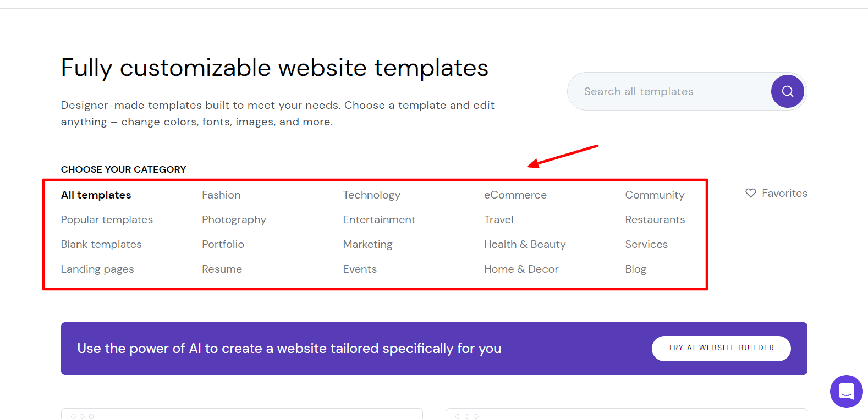Select the Popular templates category
The width and height of the screenshot is (868, 419).
pyautogui.click(x=107, y=220)
